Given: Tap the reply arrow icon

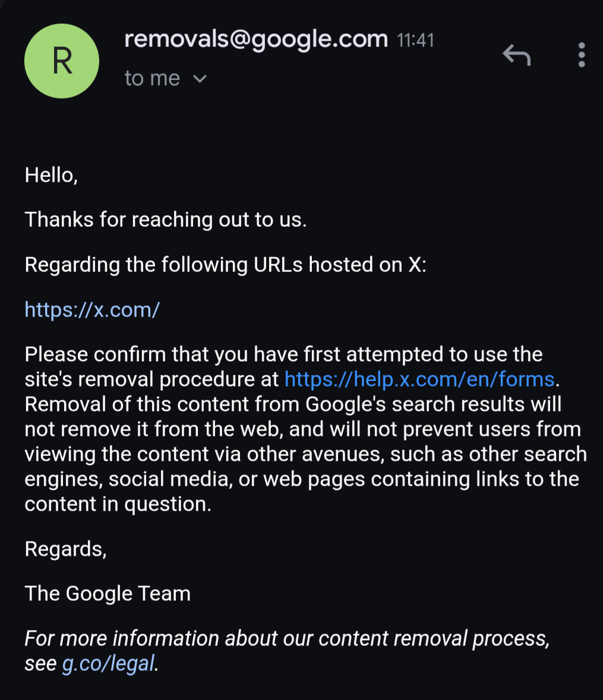Looking at the screenshot, I should point(516,56).
